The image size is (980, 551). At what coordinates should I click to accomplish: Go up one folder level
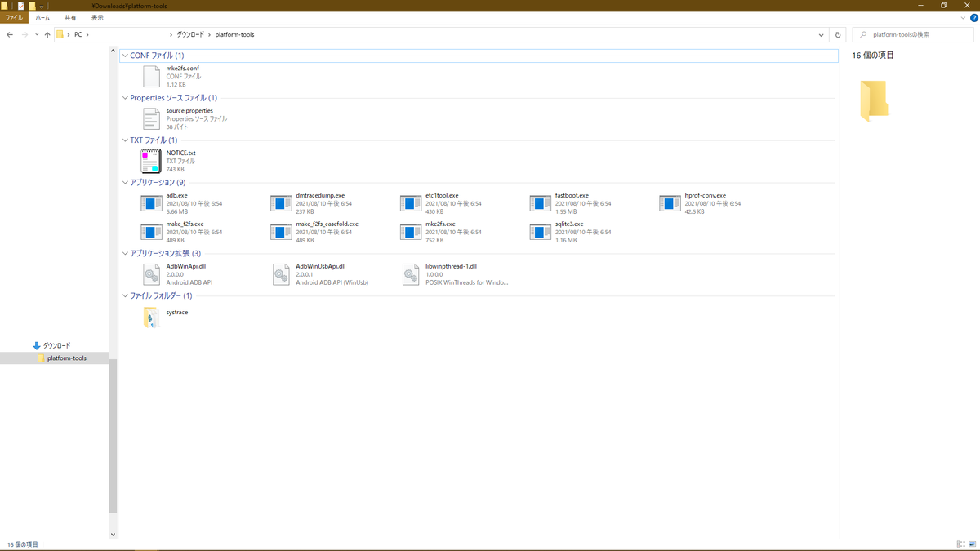[47, 35]
